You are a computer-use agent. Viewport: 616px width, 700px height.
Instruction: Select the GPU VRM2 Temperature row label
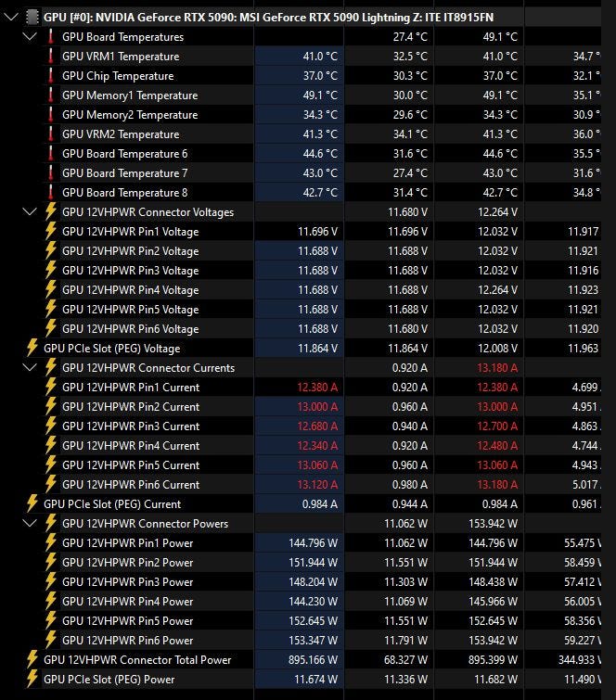pyautogui.click(x=121, y=134)
